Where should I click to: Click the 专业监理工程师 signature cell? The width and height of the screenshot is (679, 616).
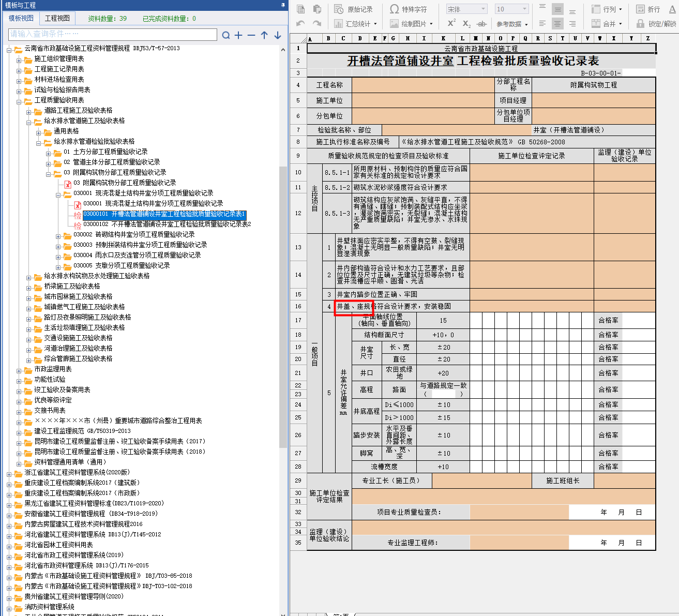[519, 543]
